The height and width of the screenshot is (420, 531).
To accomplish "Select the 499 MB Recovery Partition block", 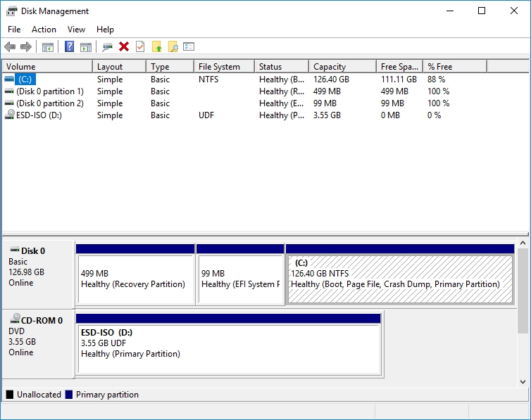I will click(x=135, y=274).
